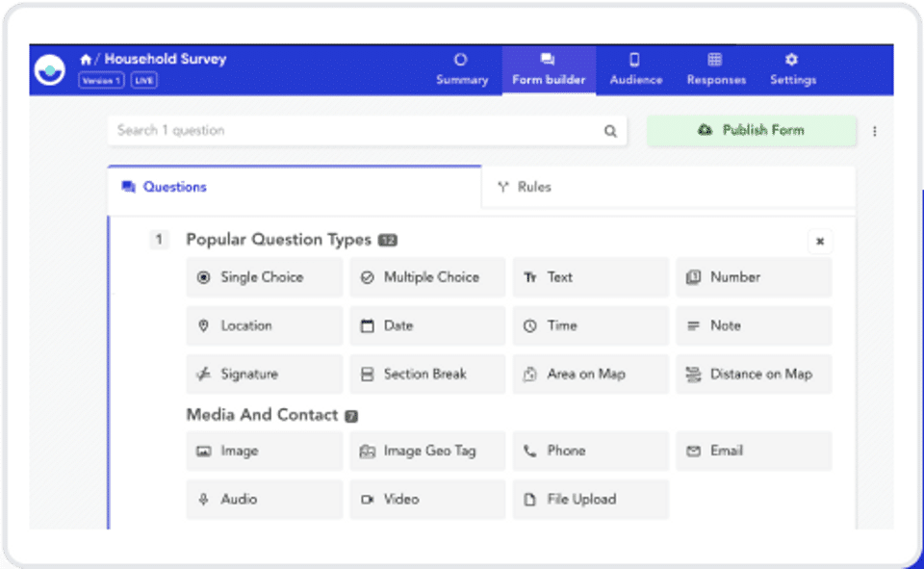Click the Search question input field
Image resolution: width=924 pixels, height=569 pixels.
click(367, 130)
